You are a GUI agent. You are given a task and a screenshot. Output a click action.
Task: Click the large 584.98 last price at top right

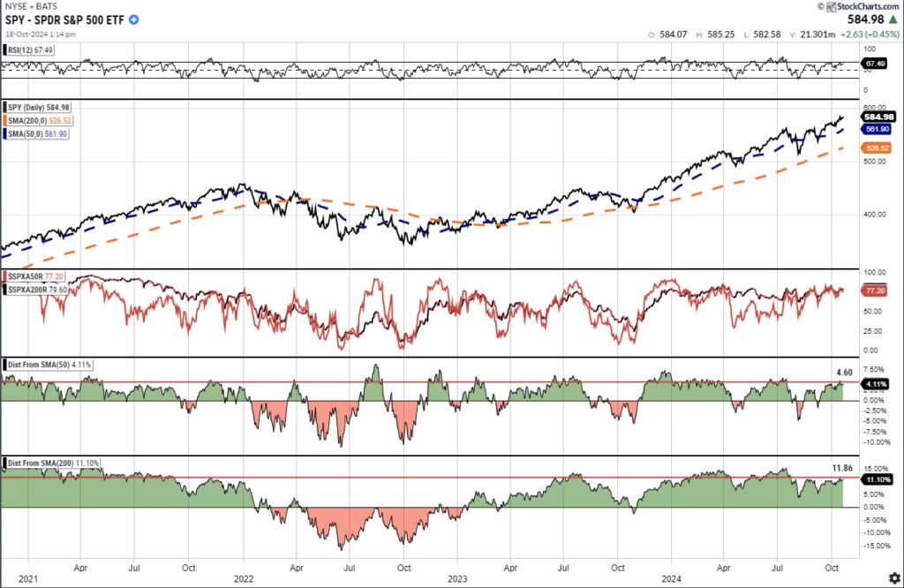click(865, 19)
